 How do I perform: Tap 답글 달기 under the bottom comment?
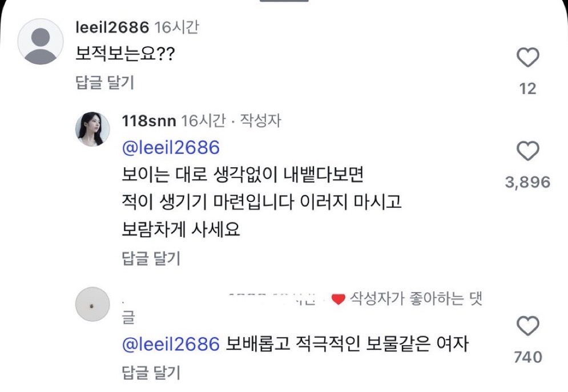[151, 373]
